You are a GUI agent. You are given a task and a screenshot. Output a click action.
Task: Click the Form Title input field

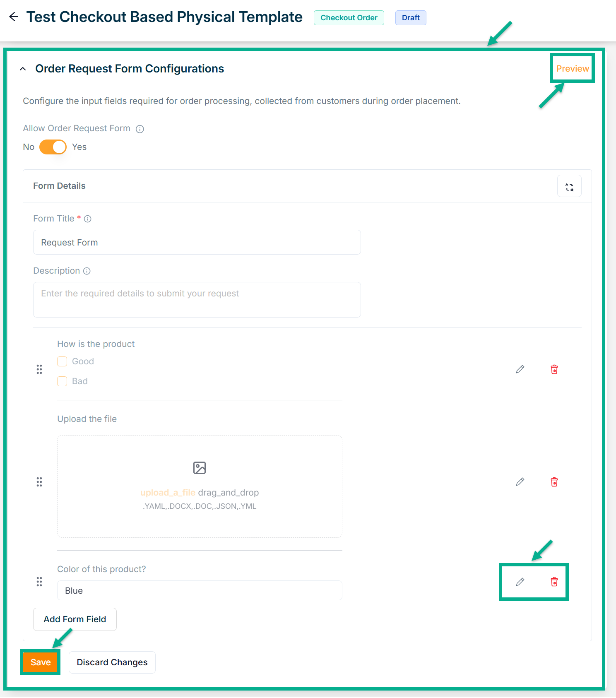point(197,243)
